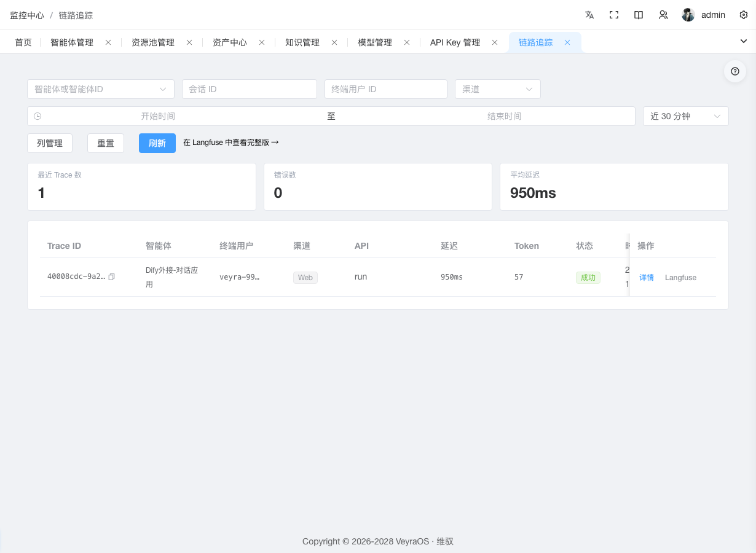Open 详情 for the trace row
The width and height of the screenshot is (756, 553).
point(647,278)
